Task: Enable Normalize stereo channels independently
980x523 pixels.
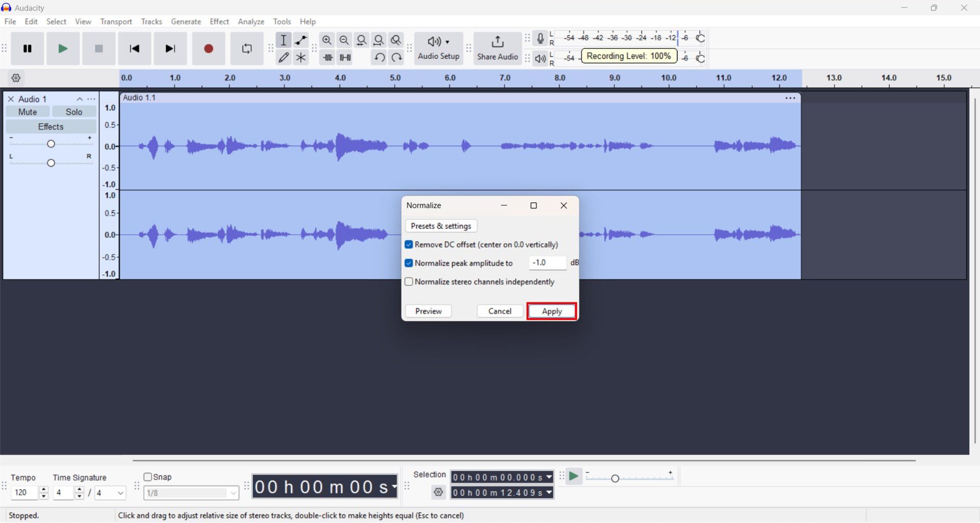Action: [x=409, y=281]
